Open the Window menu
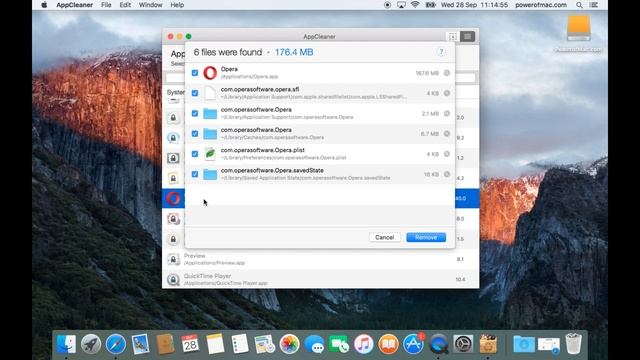 [151, 5]
